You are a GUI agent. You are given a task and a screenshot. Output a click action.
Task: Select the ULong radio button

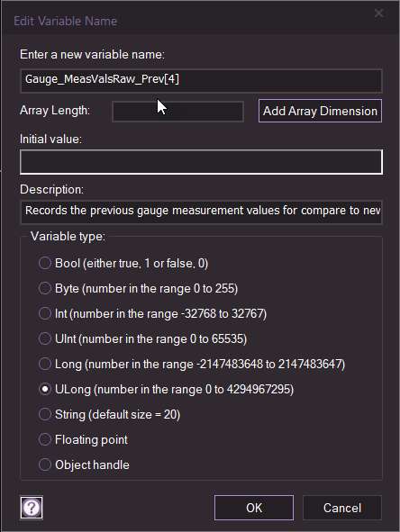[x=45, y=389]
